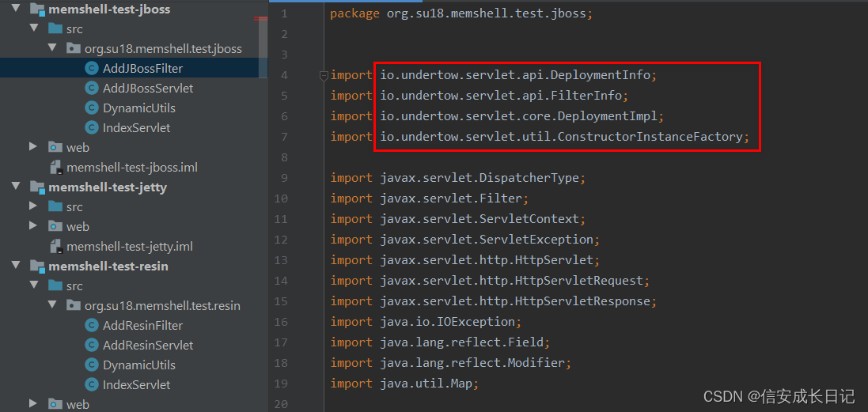Select the org.su18.memshell.test.resin package
This screenshot has height=412, width=868.
pos(162,305)
